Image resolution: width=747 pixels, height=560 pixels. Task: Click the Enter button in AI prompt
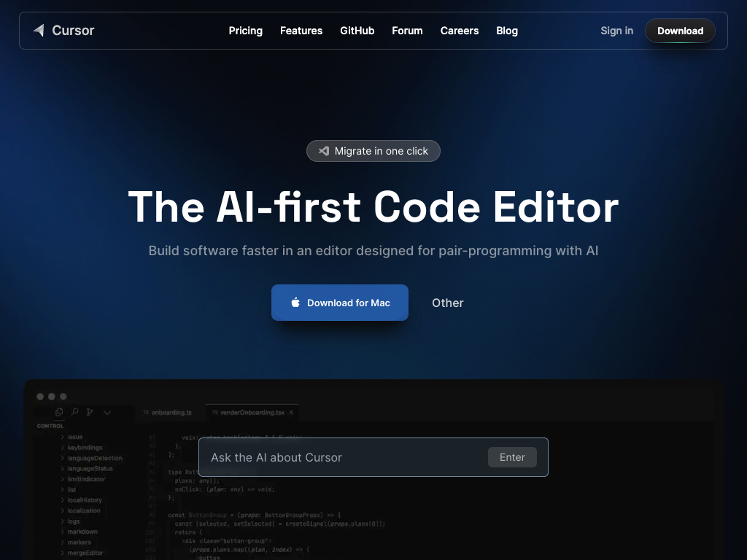tap(512, 457)
